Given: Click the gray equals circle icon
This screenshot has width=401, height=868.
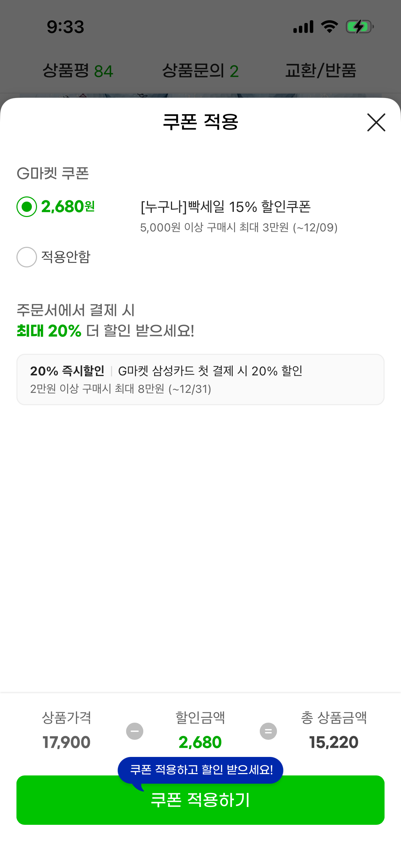Looking at the screenshot, I should point(268,731).
